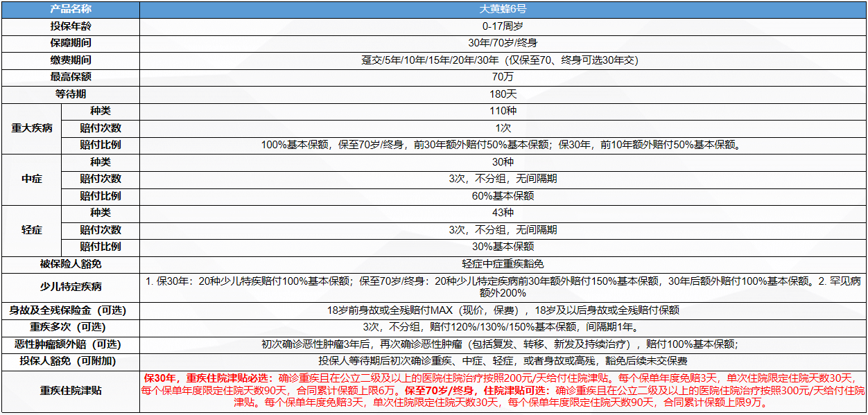Click 赔付比例 label in the 轻症 group
The height and width of the screenshot is (415, 868).
[101, 247]
